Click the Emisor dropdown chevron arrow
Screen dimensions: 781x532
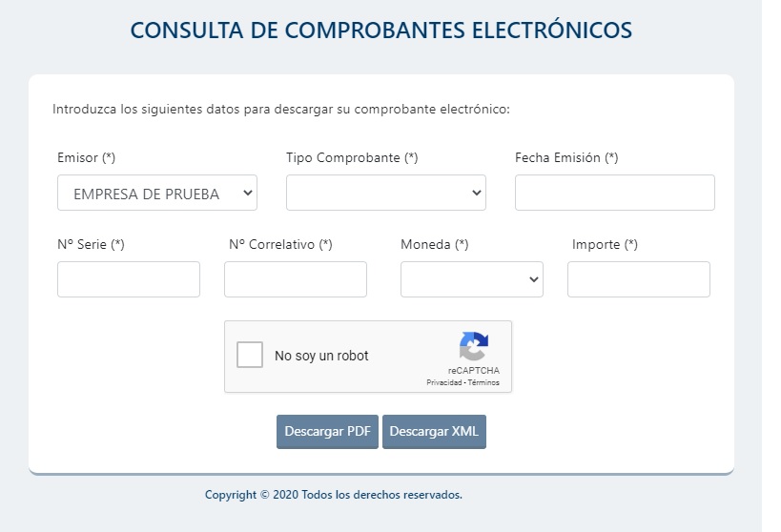point(248,193)
